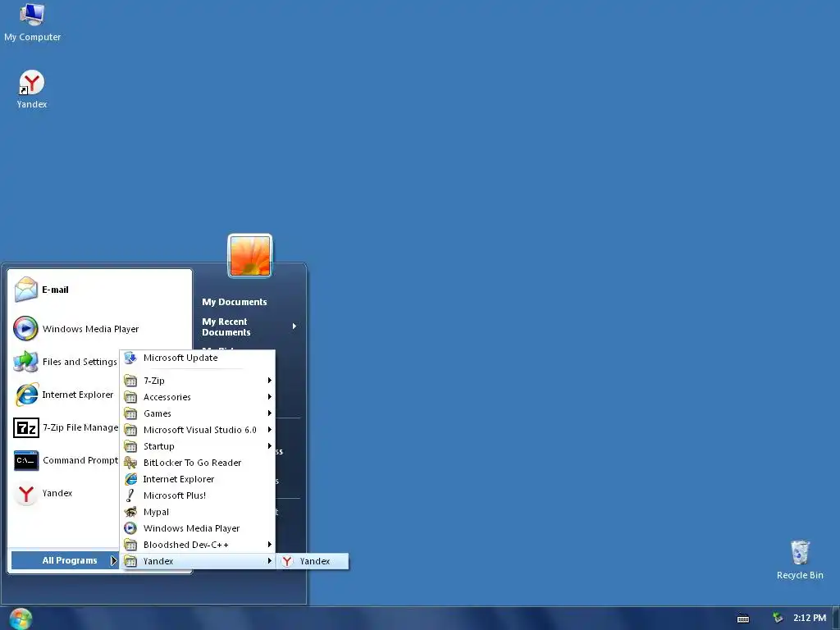
Task: Click the 7-Zip folder icon
Action: pyautogui.click(x=130, y=381)
